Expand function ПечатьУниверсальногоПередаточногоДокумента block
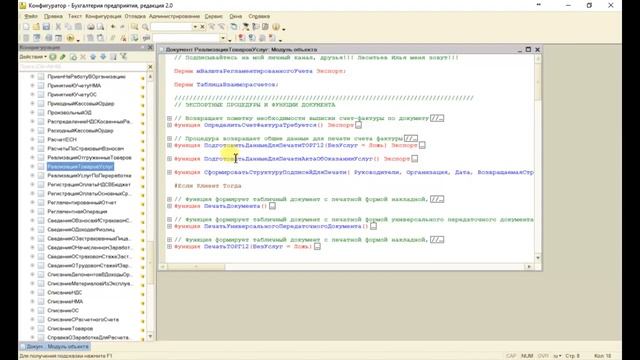The image size is (640, 360). point(169,226)
